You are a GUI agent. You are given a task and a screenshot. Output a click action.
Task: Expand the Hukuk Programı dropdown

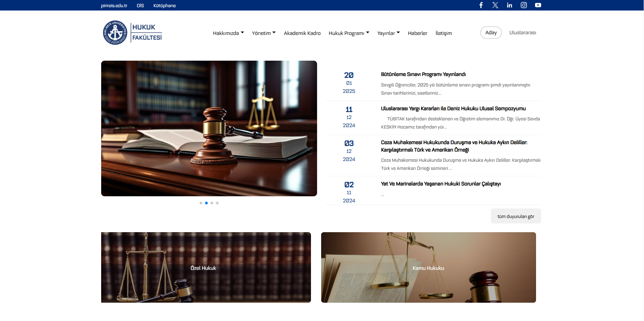coord(349,33)
